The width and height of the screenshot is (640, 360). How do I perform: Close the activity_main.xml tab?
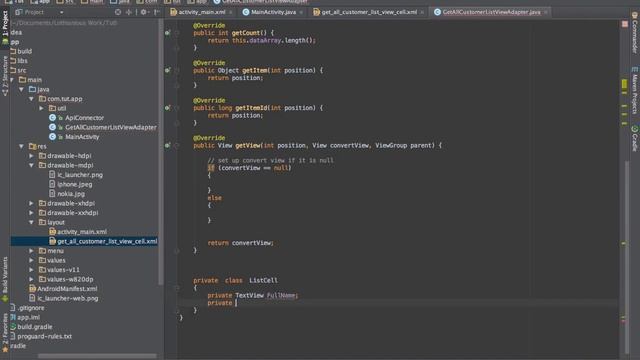pos(231,12)
